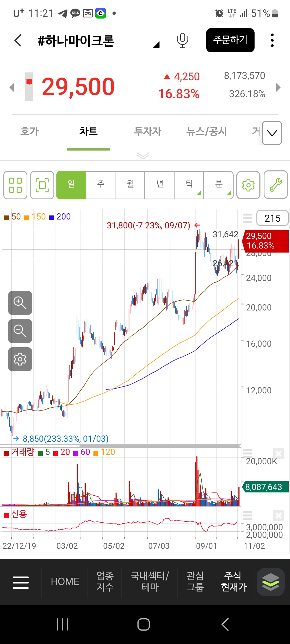This screenshot has height=644, width=290.
Task: Tap the green layers stack icon
Action: 271,582
